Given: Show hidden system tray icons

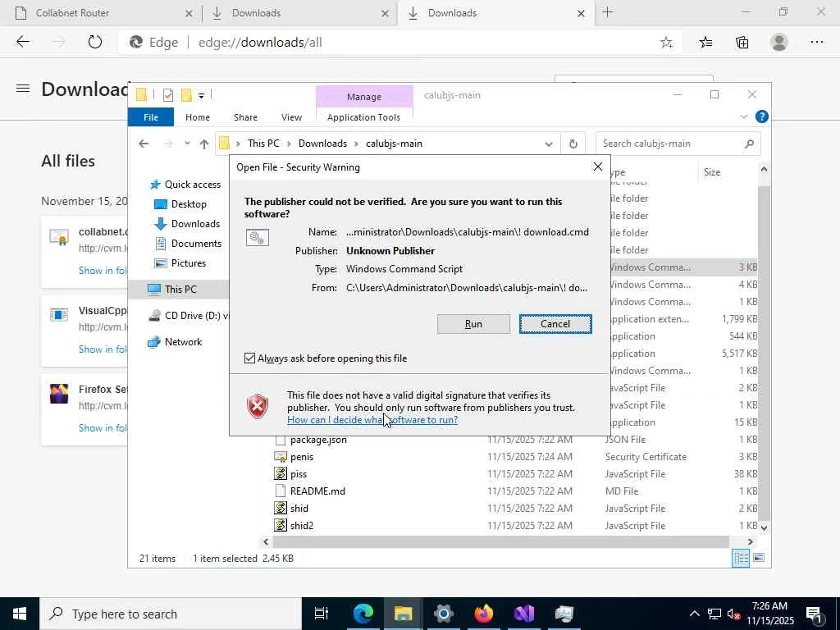Looking at the screenshot, I should [x=694, y=614].
